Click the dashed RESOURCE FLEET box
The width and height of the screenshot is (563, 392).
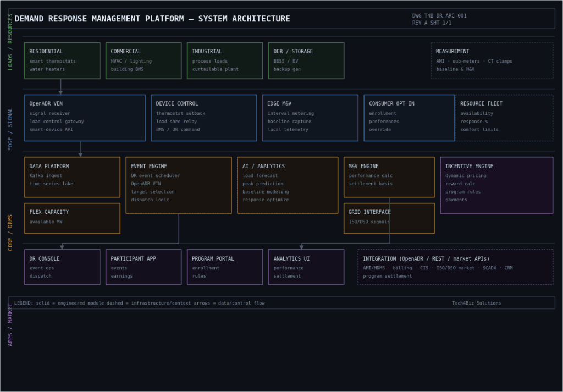[x=504, y=118]
